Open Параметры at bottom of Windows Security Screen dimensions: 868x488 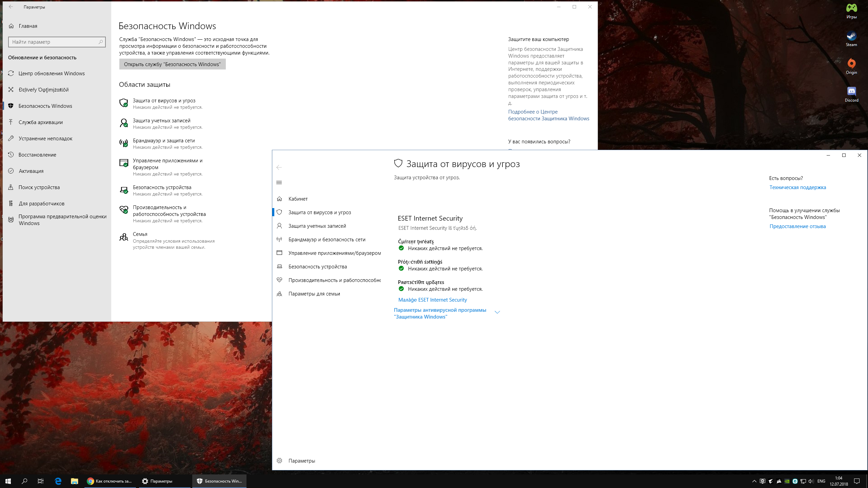coord(327,461)
